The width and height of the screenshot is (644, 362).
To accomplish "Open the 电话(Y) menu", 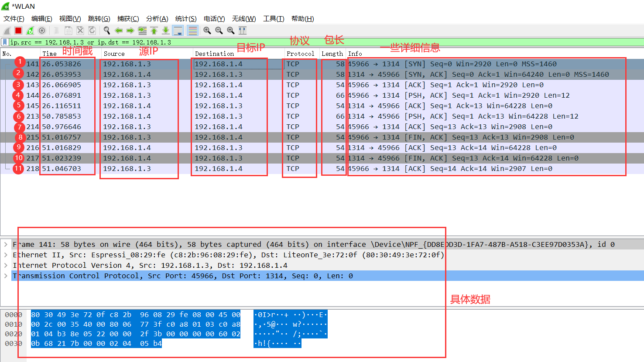I will click(214, 19).
